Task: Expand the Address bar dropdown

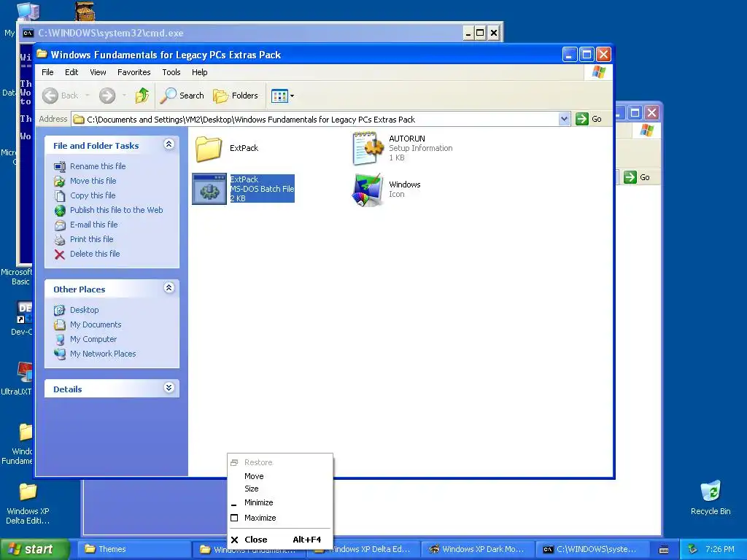Action: (564, 119)
